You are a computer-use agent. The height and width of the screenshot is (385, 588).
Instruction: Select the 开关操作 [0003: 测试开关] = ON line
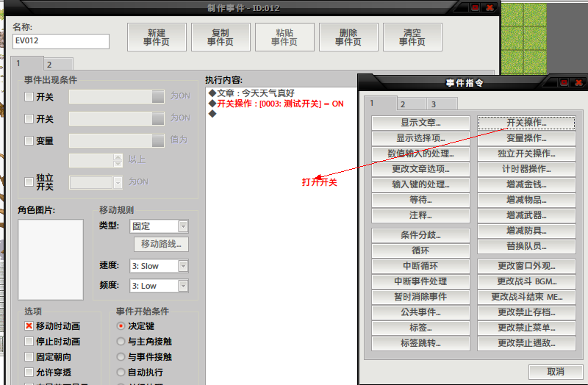coord(276,104)
